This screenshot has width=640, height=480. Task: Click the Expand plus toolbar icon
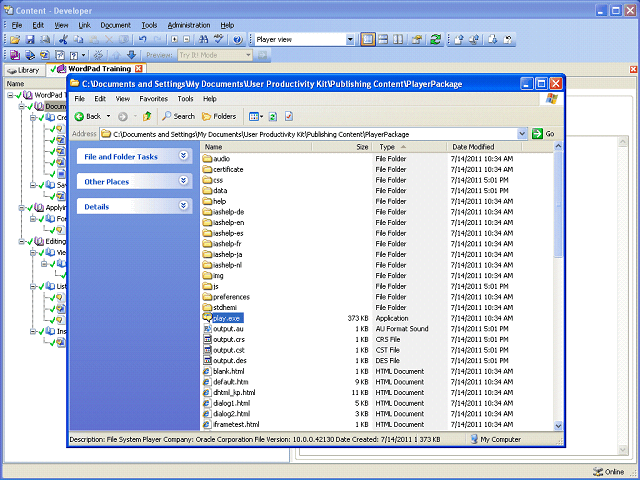click(175, 40)
